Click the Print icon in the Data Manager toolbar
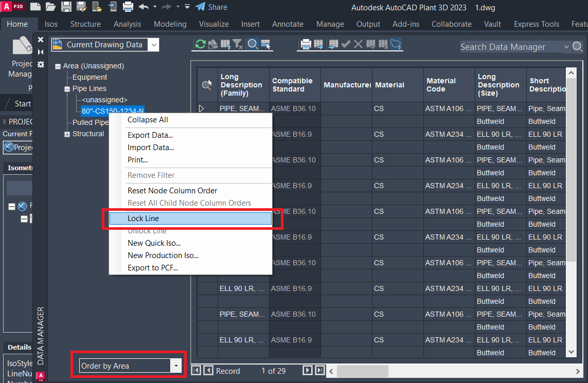The height and width of the screenshot is (383, 588). click(x=307, y=45)
